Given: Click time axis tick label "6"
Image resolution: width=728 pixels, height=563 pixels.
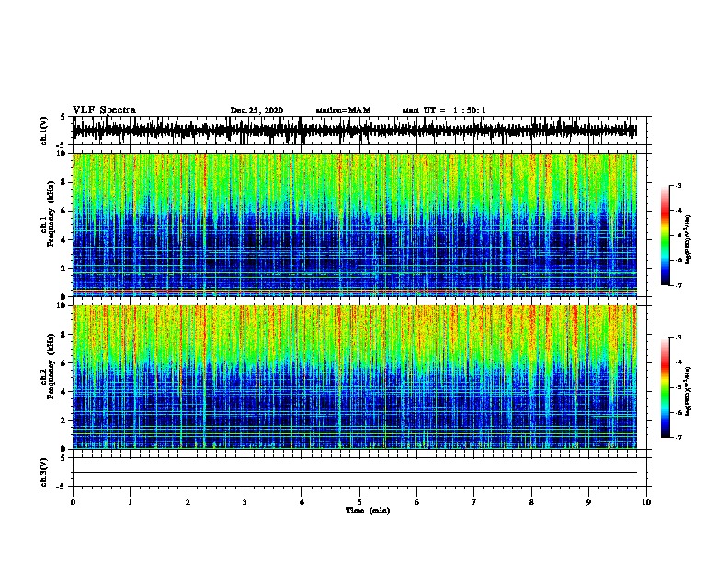Looking at the screenshot, I should (417, 502).
